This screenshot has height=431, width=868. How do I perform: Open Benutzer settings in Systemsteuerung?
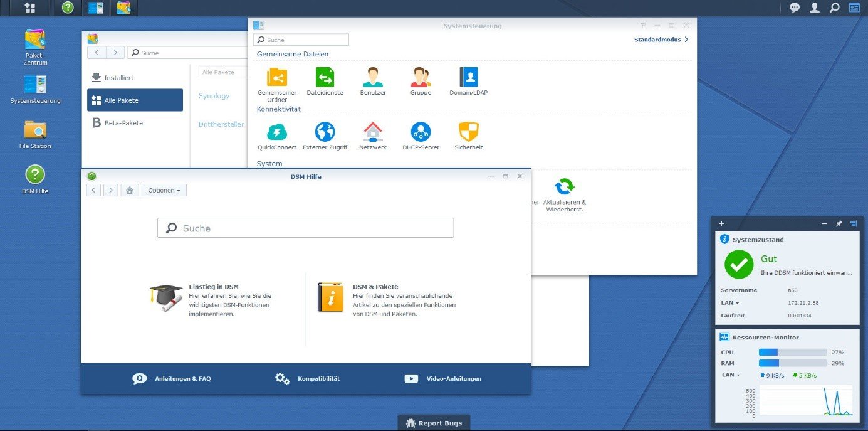click(x=373, y=82)
